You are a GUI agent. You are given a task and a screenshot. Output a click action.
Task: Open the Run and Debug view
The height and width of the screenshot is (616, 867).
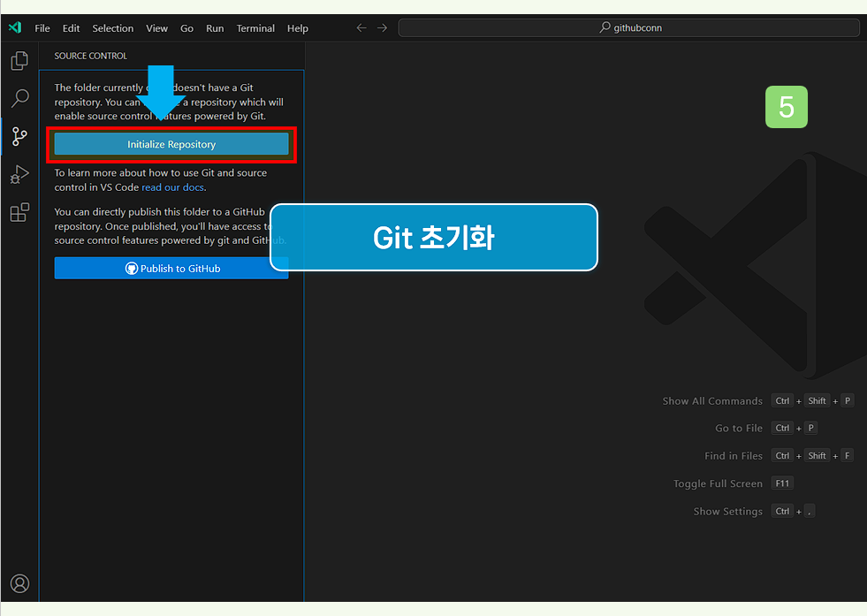[x=19, y=174]
